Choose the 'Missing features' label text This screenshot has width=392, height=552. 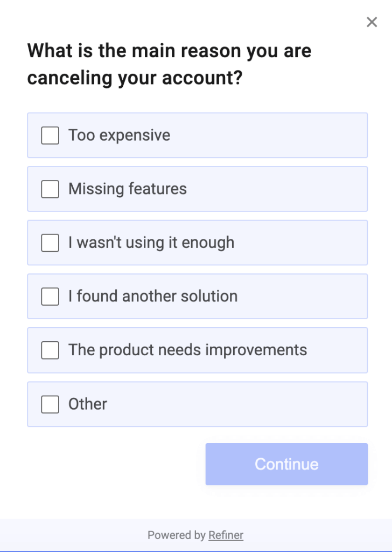click(128, 189)
